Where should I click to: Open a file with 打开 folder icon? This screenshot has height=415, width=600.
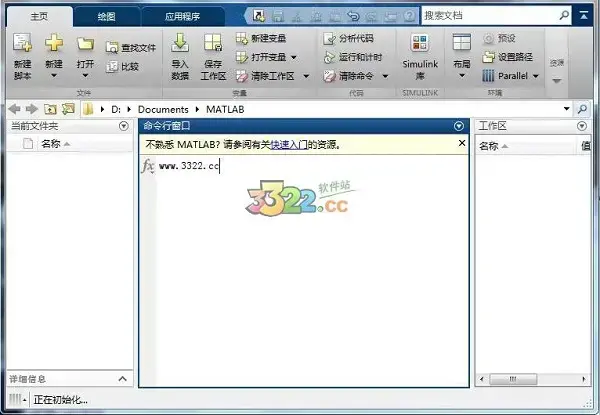pyautogui.click(x=85, y=44)
